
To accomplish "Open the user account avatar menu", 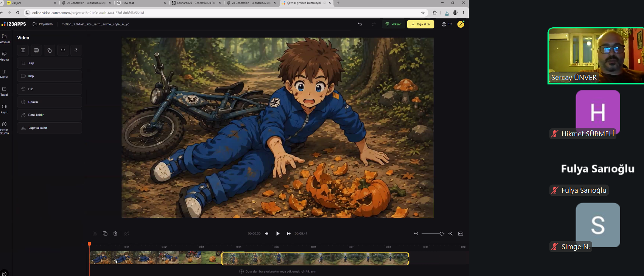I will point(461,24).
